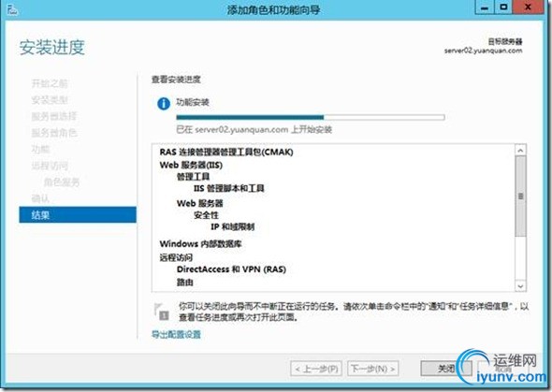This screenshot has height=392, width=552.
Task: Click the 导出配置设置 link
Action: (x=176, y=334)
